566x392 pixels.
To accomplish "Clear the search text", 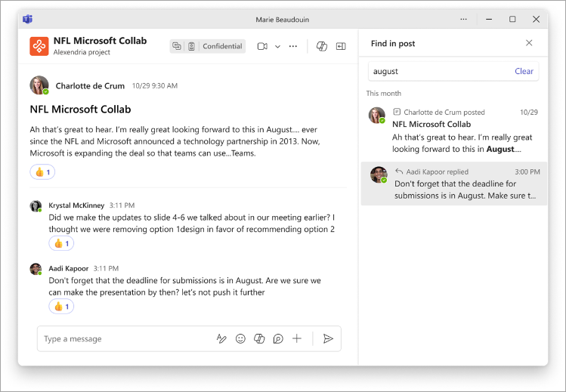I will click(524, 71).
